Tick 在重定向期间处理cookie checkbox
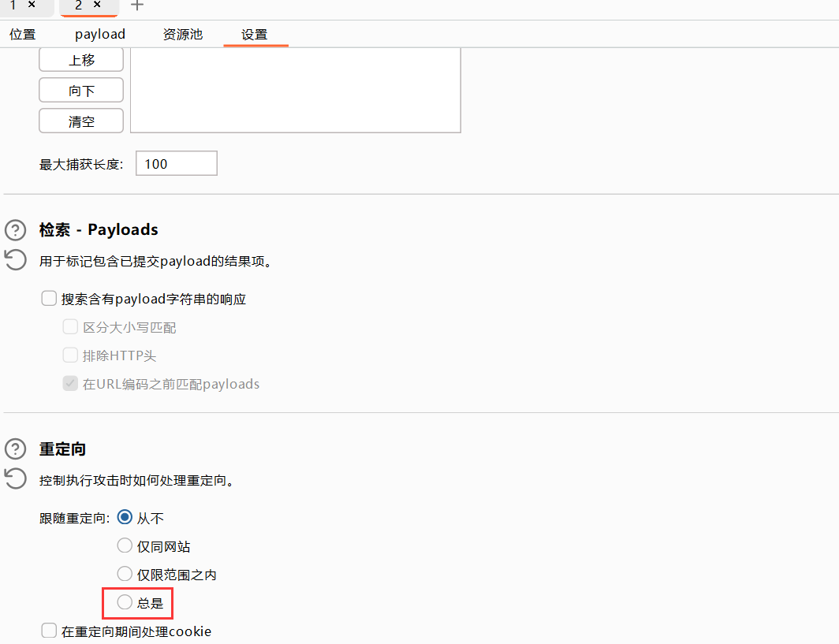Viewport: 839px width, 644px height. [x=49, y=631]
